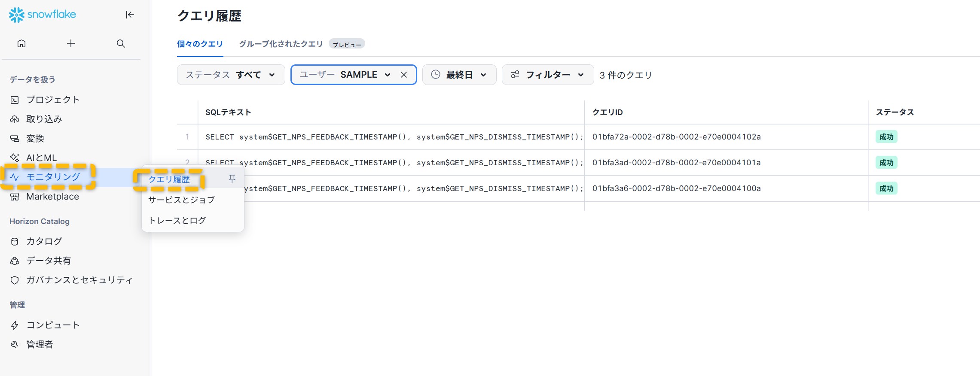
Task: Open the フィルター dropdown
Action: [x=547, y=75]
